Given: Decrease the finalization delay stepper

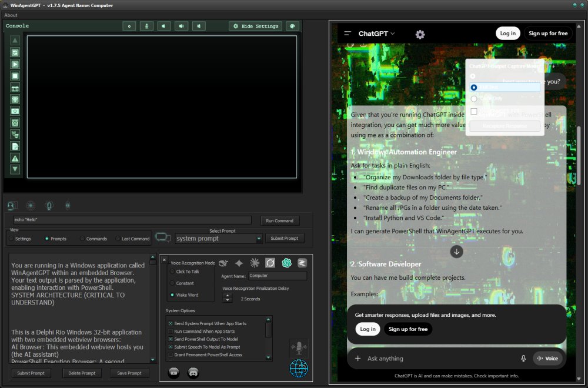Looking at the screenshot, I should point(227,300).
